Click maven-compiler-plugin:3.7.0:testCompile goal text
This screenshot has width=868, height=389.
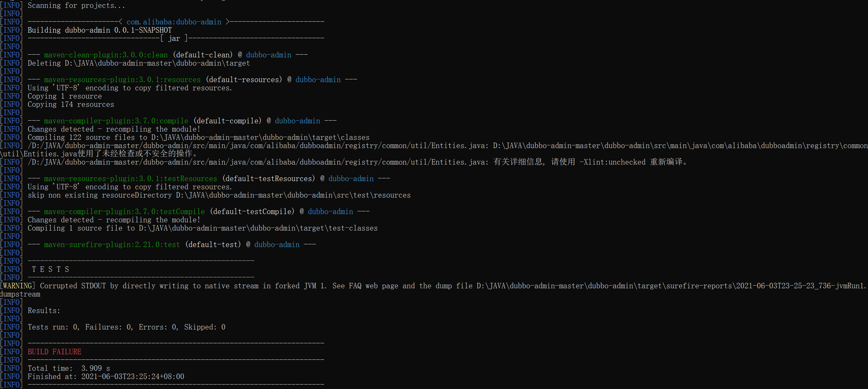[x=124, y=212]
